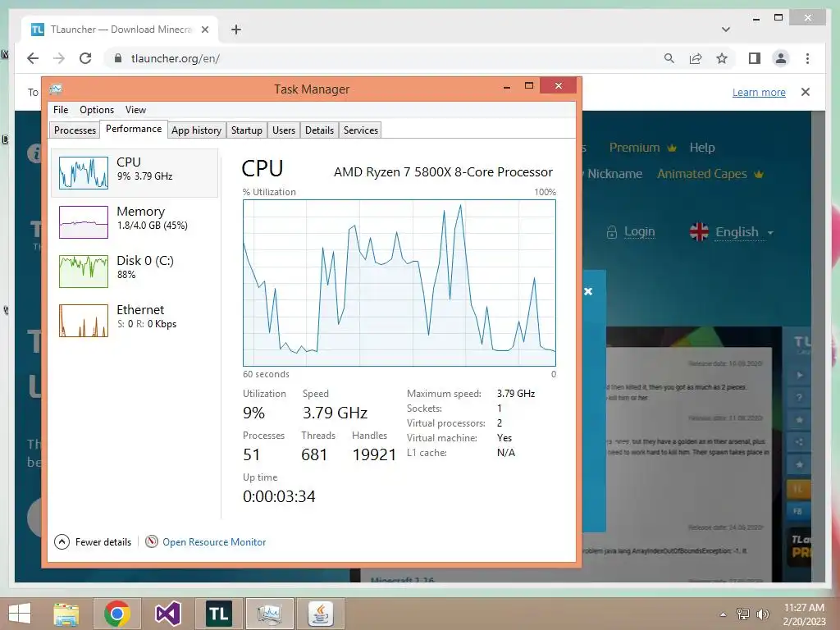The image size is (840, 630).
Task: Click the Windows Start button
Action: click(20, 614)
